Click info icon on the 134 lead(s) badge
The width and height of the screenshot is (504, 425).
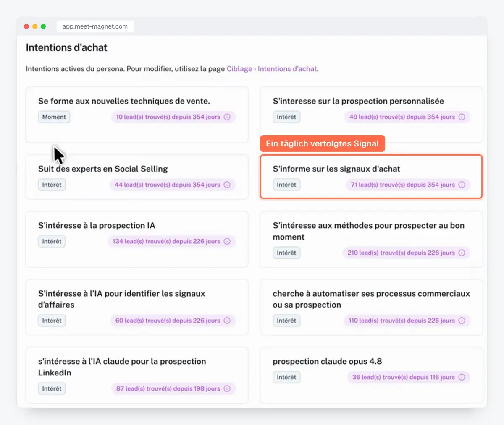tap(227, 241)
